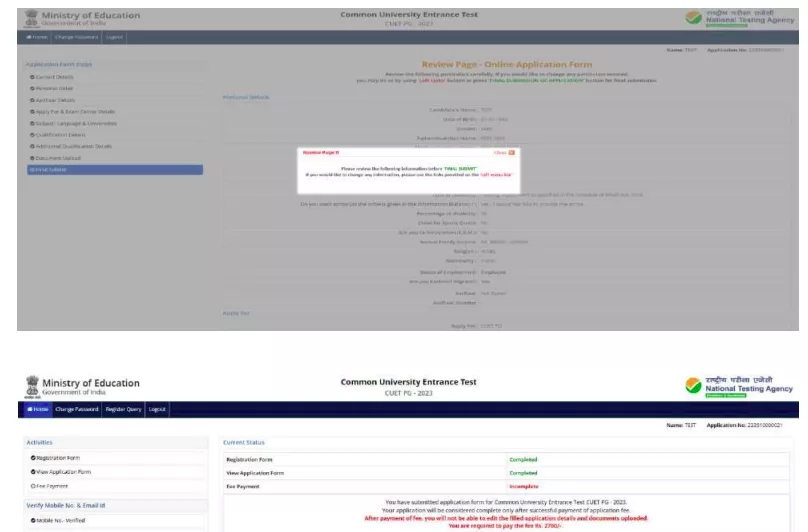Click the National Testing Agency logo on Current Status page
The height and width of the screenshot is (532, 808).
pyautogui.click(x=739, y=387)
